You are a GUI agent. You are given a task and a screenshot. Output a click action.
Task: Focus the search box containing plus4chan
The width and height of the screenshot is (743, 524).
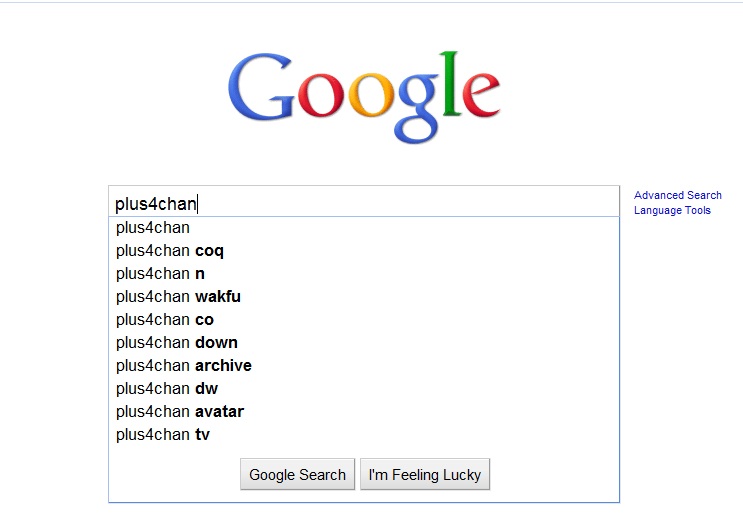click(x=364, y=204)
